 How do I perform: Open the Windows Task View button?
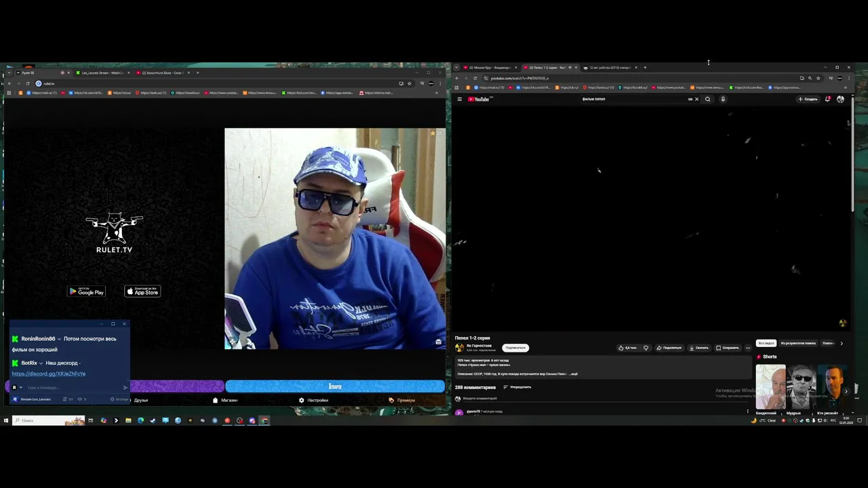click(x=90, y=420)
